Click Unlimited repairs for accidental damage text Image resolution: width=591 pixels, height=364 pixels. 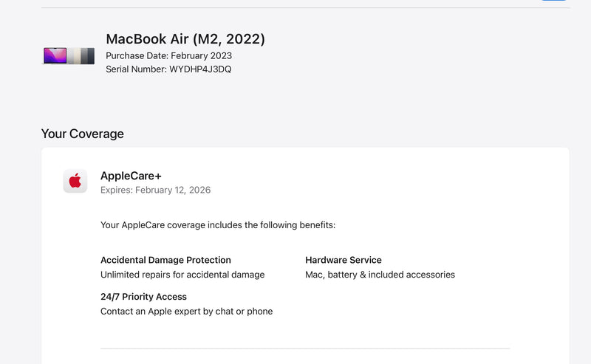(182, 275)
